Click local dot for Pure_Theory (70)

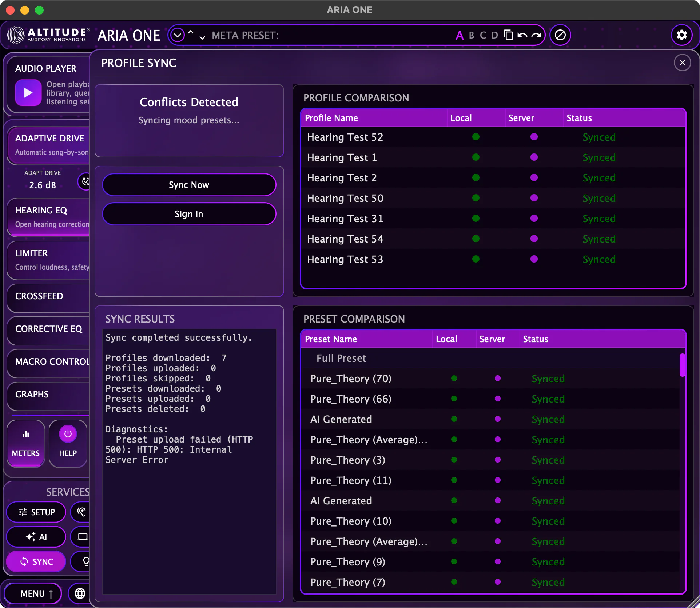pos(454,378)
